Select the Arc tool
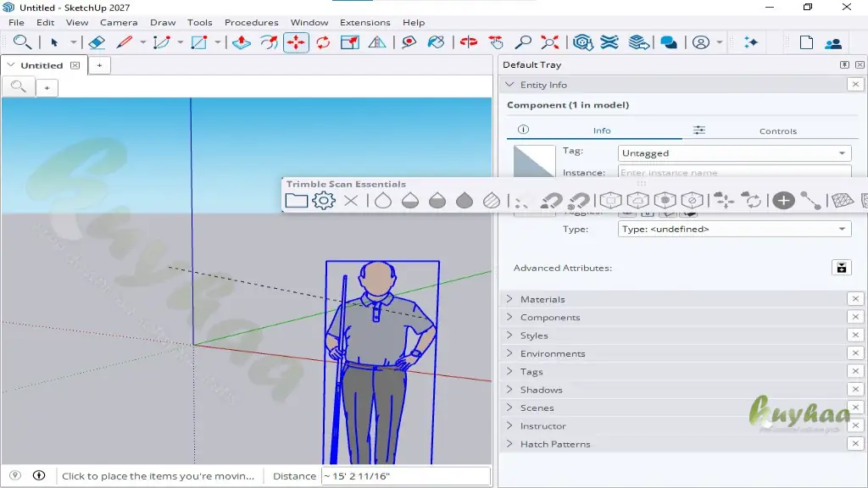The image size is (868, 488). (x=162, y=42)
